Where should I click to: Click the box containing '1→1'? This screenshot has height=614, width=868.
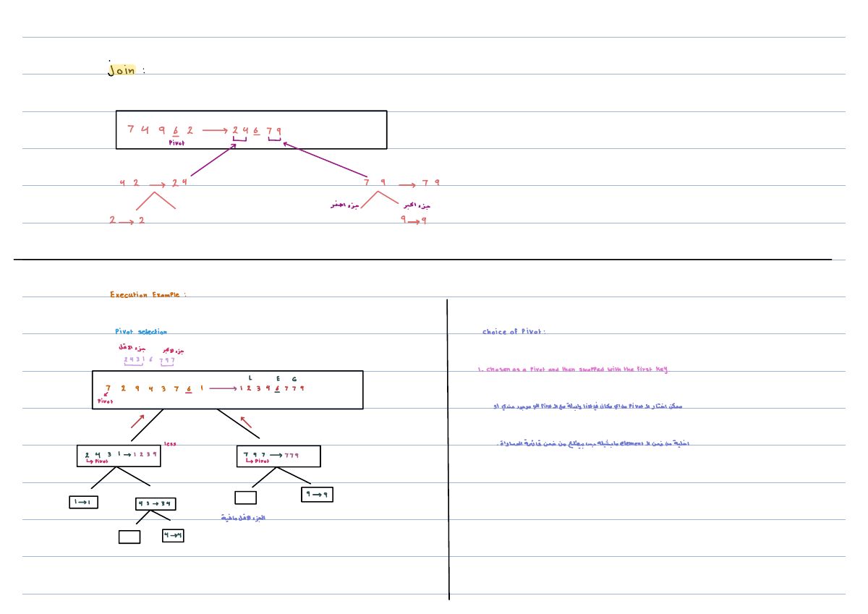pyautogui.click(x=83, y=502)
